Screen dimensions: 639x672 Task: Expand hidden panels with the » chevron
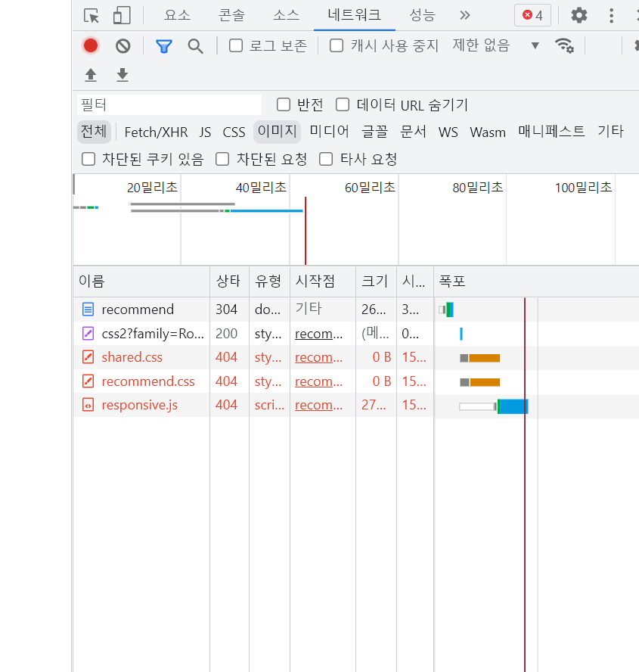[x=464, y=14]
